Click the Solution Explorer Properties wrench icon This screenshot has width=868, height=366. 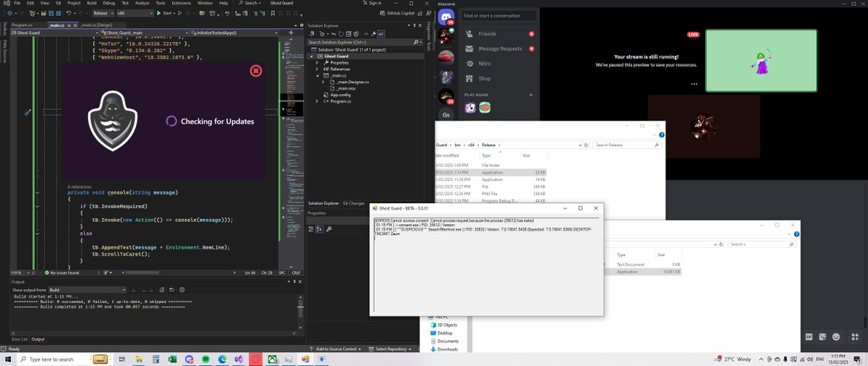coord(372,33)
